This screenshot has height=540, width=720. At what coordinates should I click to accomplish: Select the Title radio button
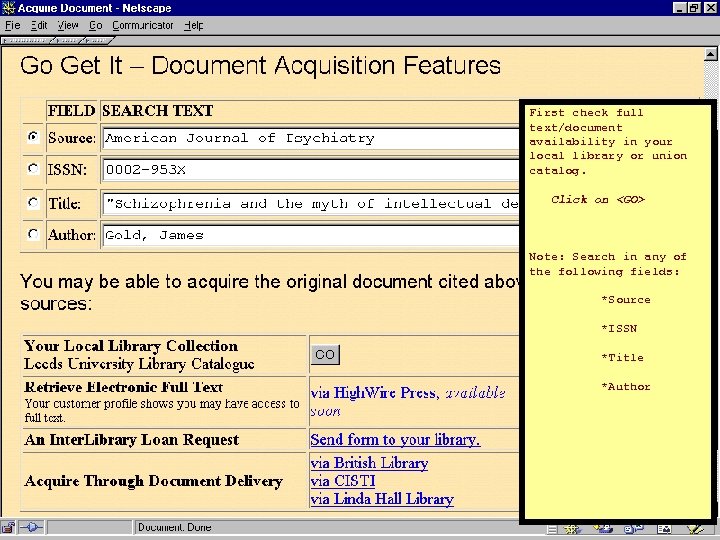point(33,202)
